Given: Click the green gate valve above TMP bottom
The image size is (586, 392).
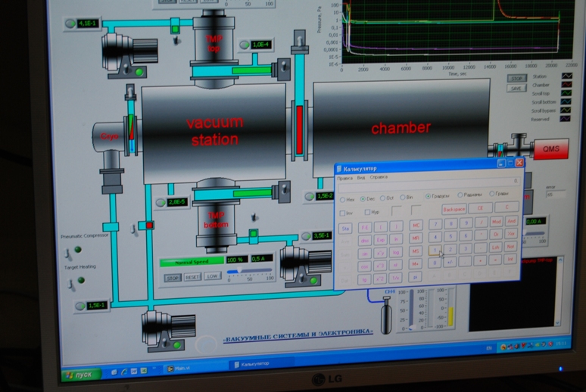Looking at the screenshot, I should 252,193.
